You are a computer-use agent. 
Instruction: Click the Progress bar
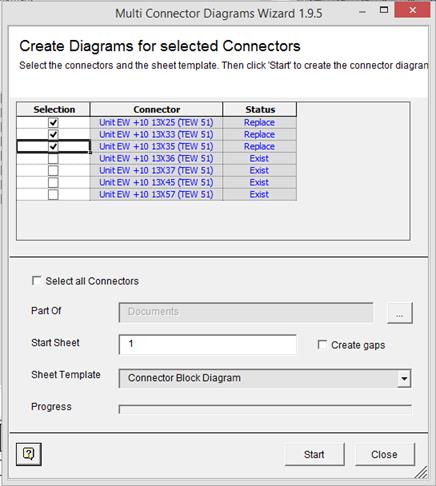(x=265, y=409)
